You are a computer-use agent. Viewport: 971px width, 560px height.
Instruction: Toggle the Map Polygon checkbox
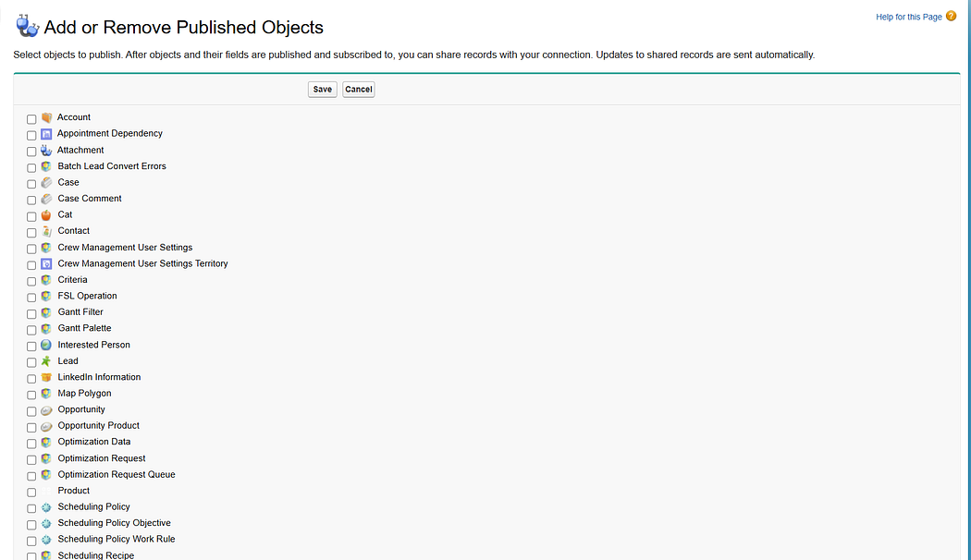tap(31, 396)
